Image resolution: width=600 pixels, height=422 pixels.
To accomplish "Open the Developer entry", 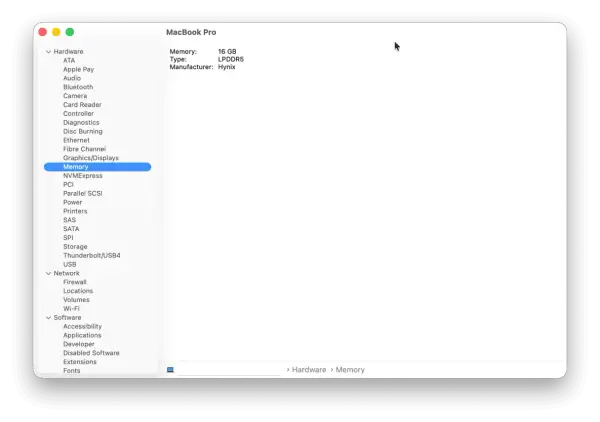I will click(x=78, y=344).
